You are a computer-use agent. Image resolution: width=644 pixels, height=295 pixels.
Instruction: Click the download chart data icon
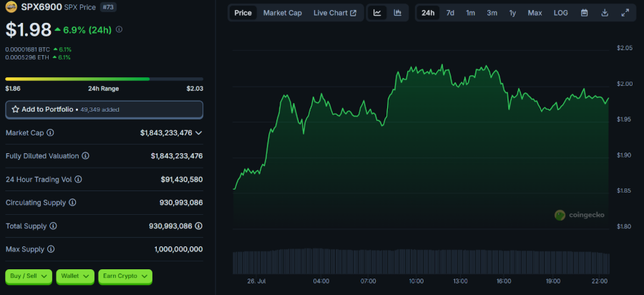605,13
